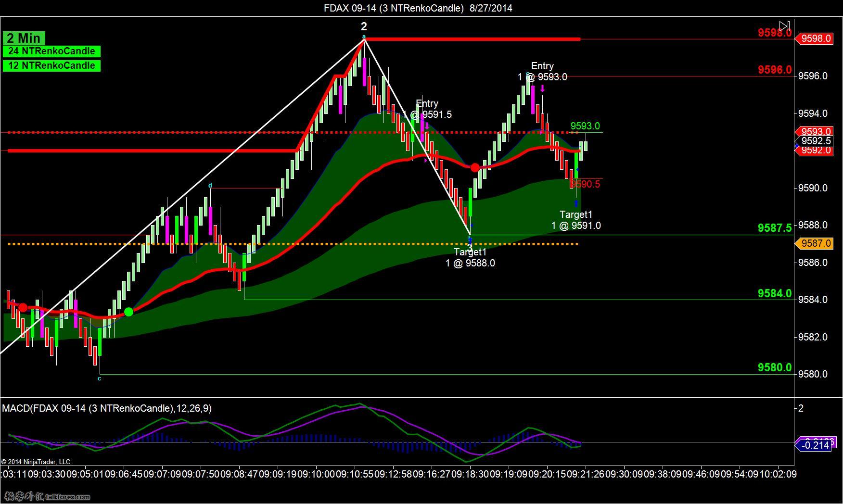Click the green 9593.0 line label
The height and width of the screenshot is (504, 843).
point(585,126)
